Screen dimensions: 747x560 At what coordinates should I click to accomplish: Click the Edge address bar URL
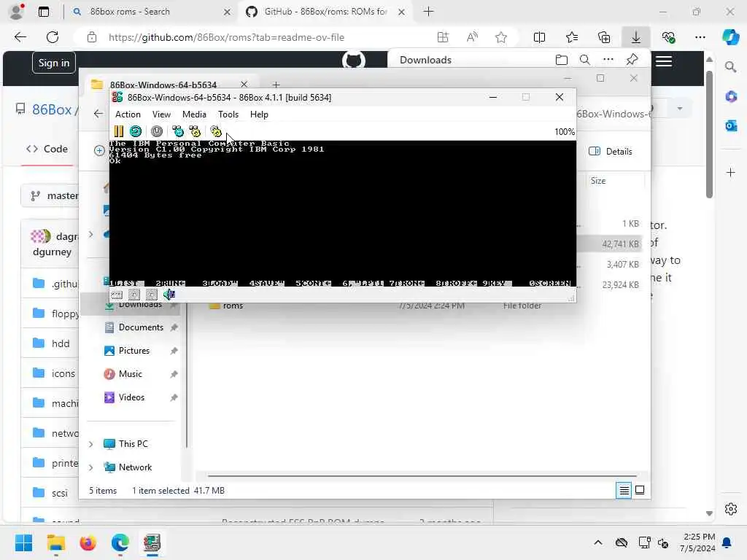point(226,37)
